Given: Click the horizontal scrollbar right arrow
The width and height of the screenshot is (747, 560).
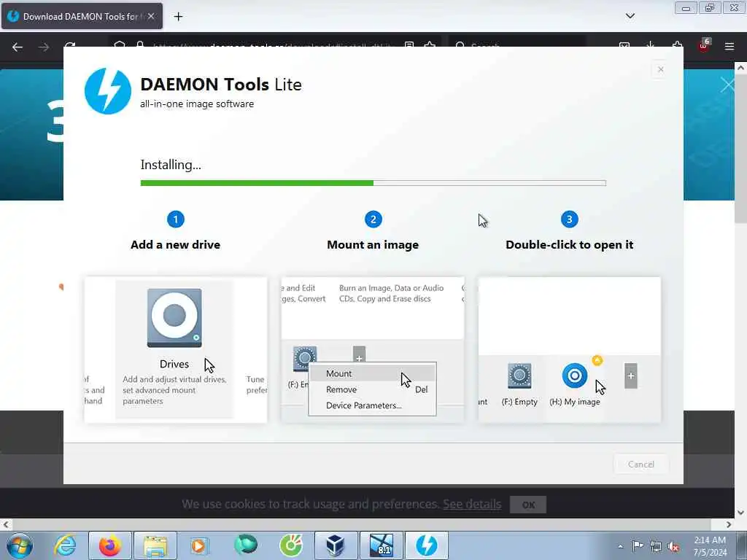Looking at the screenshot, I should coord(729,525).
